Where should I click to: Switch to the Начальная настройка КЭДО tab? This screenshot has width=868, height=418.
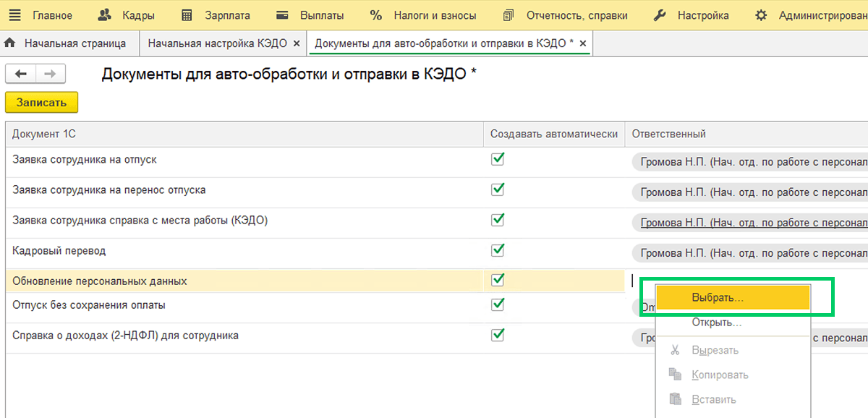tap(217, 43)
